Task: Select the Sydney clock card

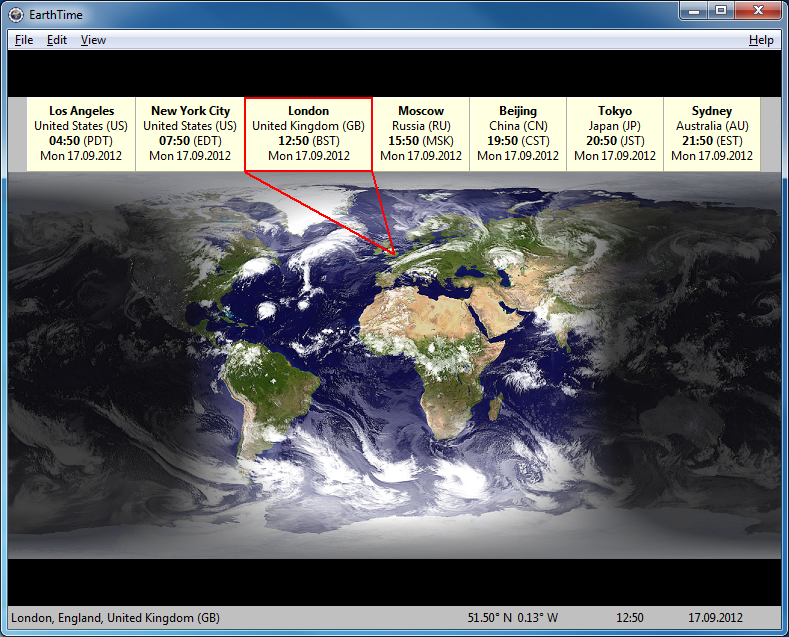Action: pos(712,133)
